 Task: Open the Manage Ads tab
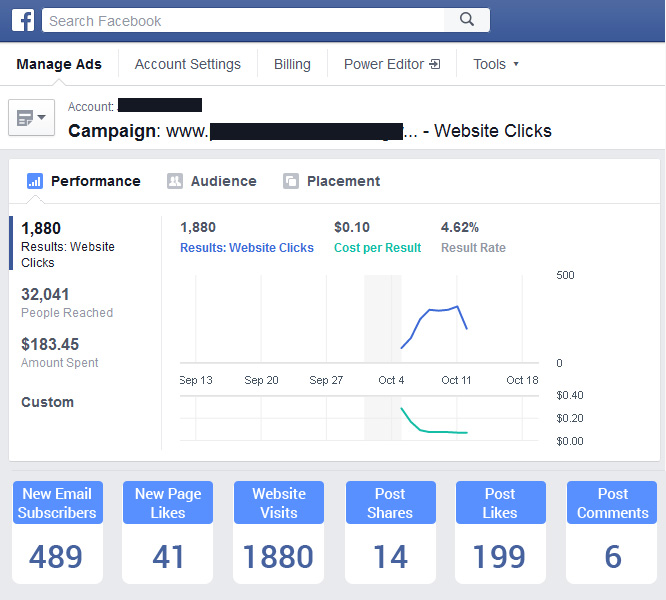pyautogui.click(x=59, y=64)
